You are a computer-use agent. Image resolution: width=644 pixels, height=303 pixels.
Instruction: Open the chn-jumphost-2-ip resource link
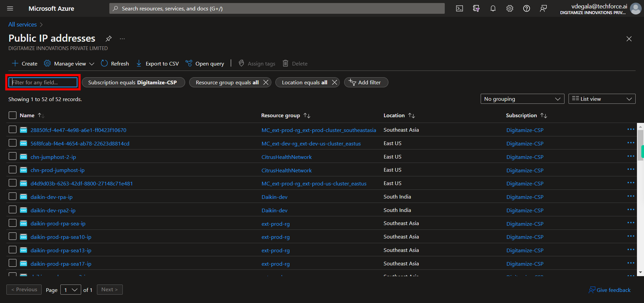pos(53,157)
